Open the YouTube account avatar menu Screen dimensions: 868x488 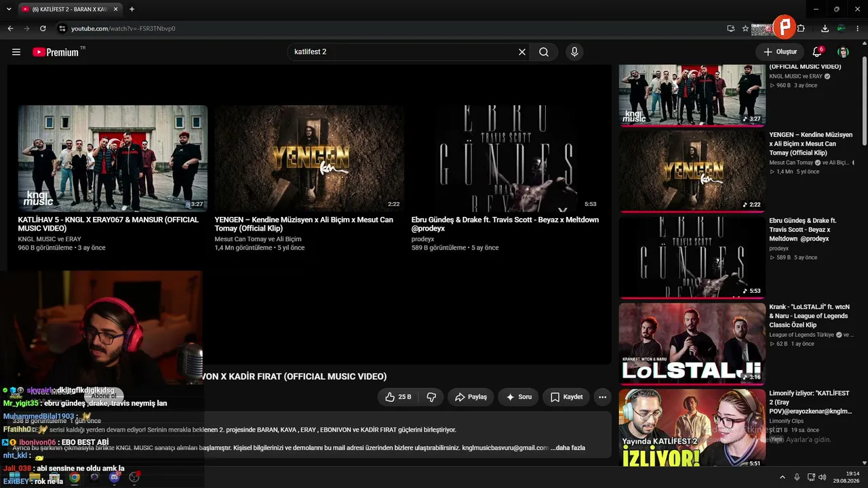pos(843,52)
